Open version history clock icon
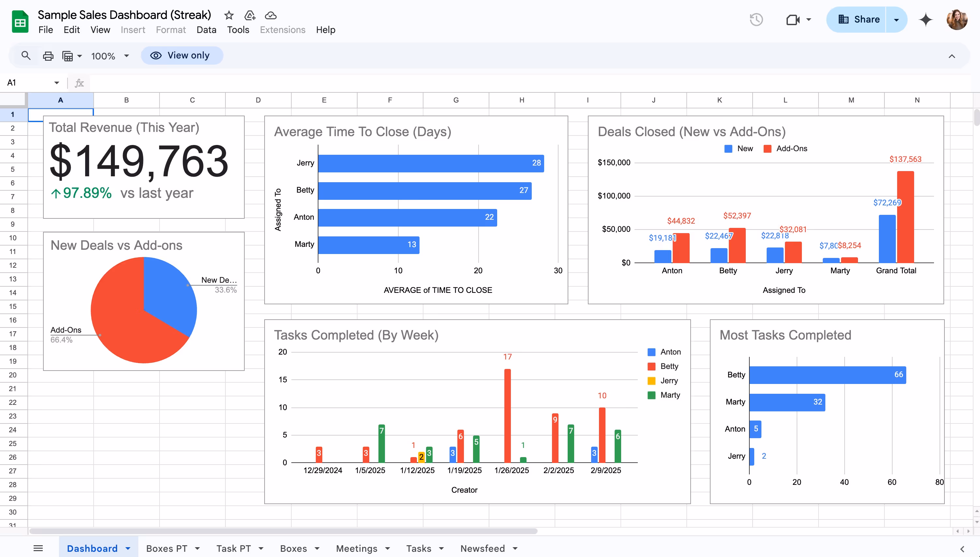 click(x=756, y=20)
